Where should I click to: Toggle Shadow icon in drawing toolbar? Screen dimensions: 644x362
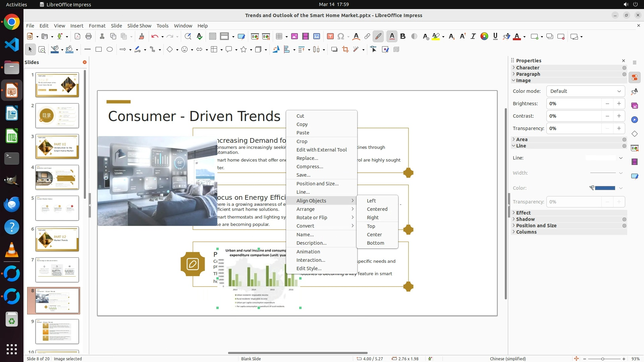334,50
